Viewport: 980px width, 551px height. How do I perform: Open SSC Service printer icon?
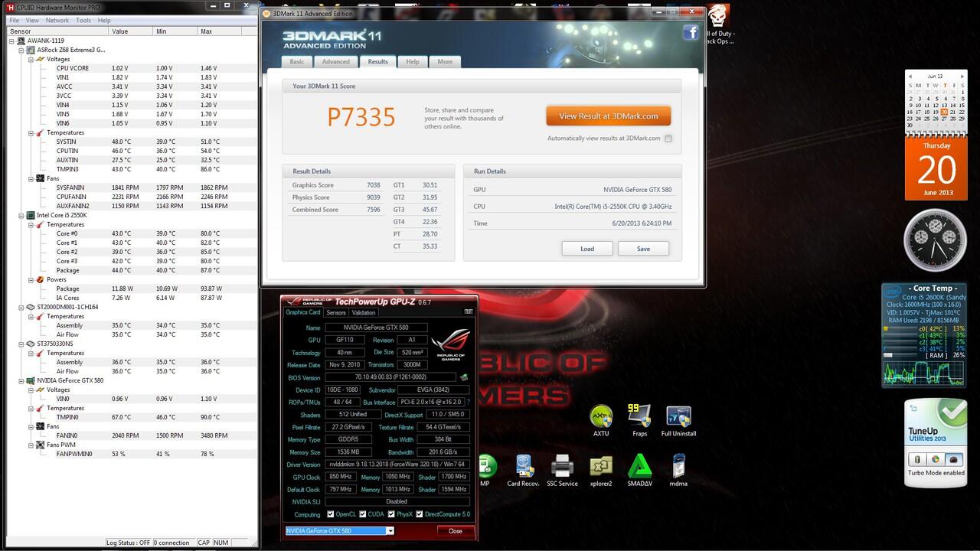pyautogui.click(x=563, y=470)
